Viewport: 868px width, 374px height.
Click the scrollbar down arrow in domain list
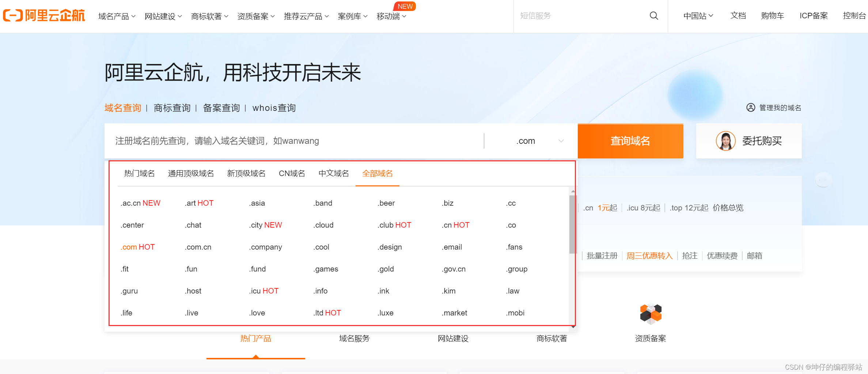[x=573, y=327]
